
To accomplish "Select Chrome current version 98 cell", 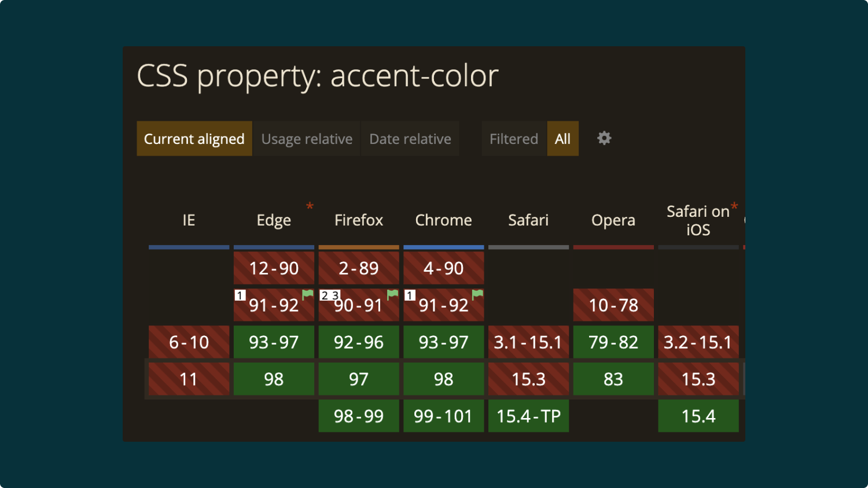I will point(444,379).
